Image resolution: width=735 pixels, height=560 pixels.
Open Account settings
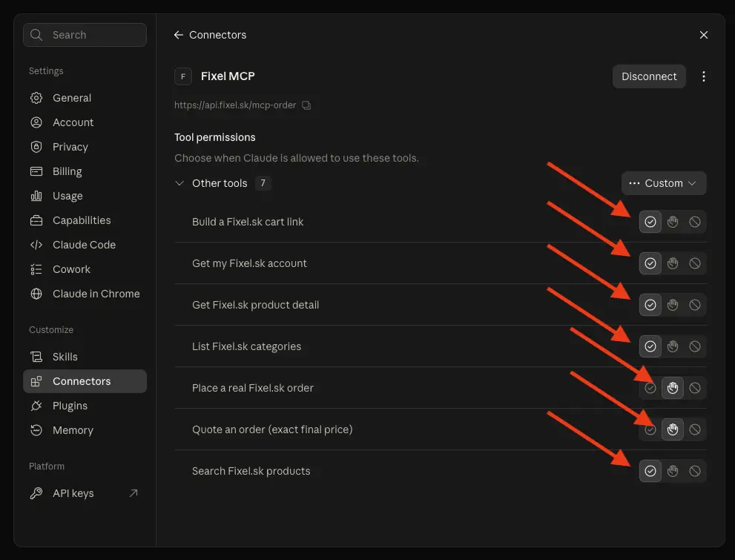coord(85,122)
